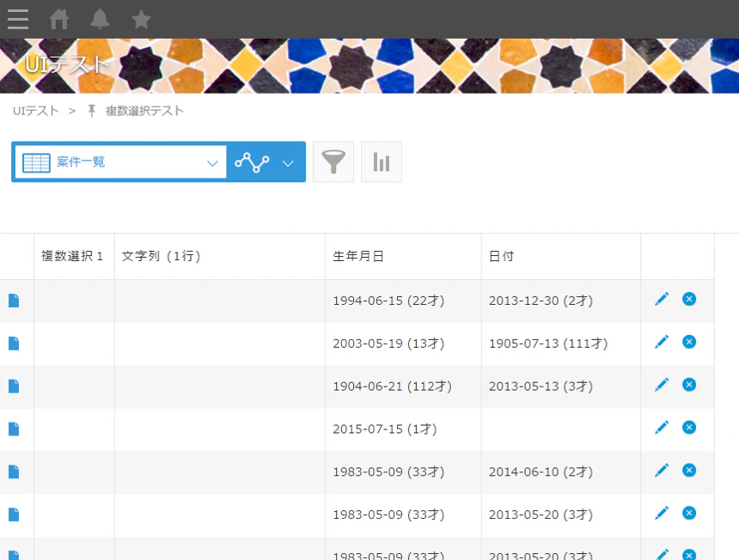Open record details for the 1994-06-15 row
Viewport: 739px width, 560px height.
click(14, 301)
